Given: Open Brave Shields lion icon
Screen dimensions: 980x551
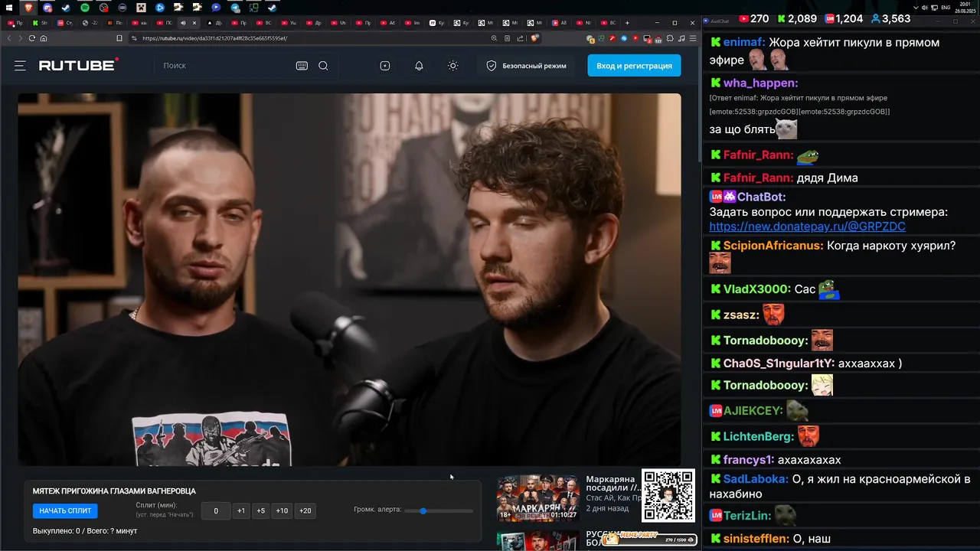Looking at the screenshot, I should (x=534, y=38).
